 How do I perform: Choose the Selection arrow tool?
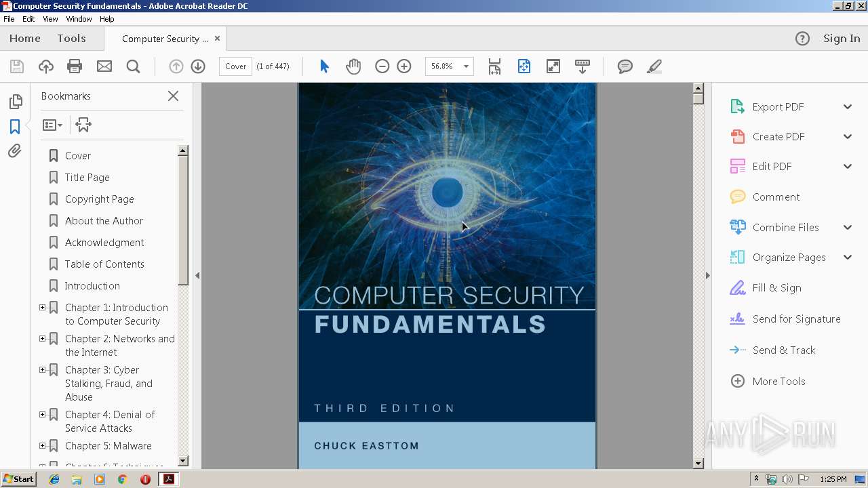click(x=324, y=66)
